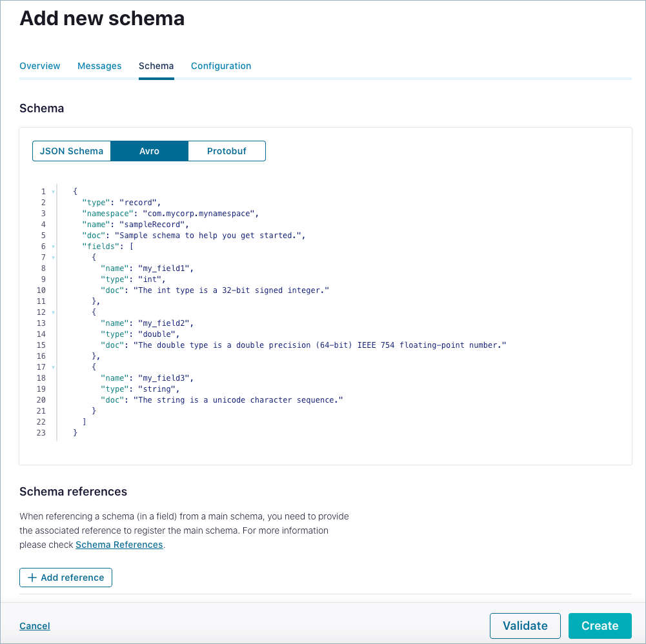
Task: Keep Avro selected as schema type
Action: [149, 150]
